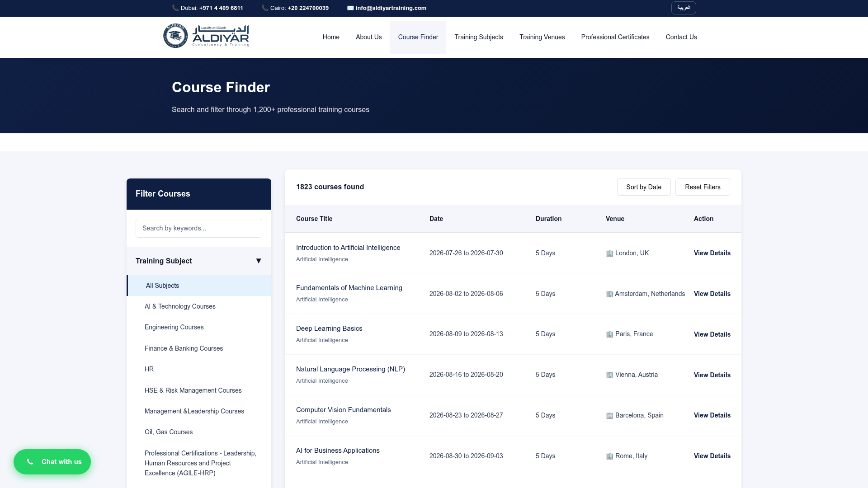View details for Deep Learning Basics
Viewport: 868px width, 488px height.
(712, 334)
